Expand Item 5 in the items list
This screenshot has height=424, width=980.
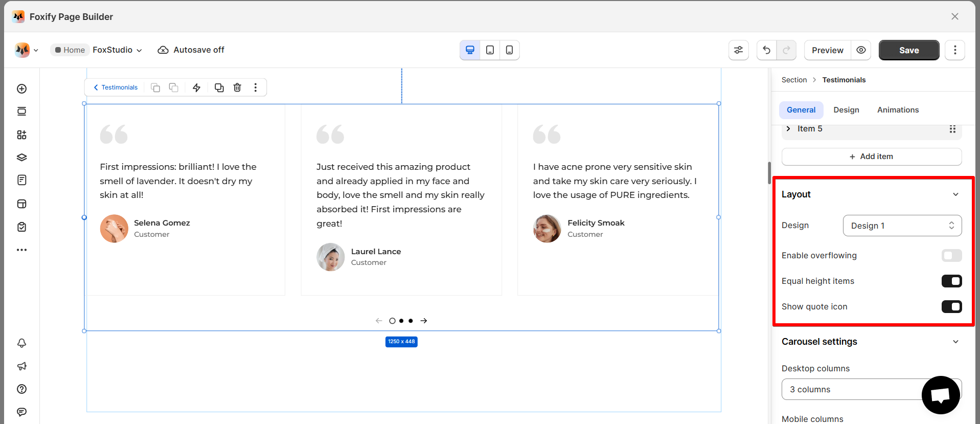(x=788, y=129)
